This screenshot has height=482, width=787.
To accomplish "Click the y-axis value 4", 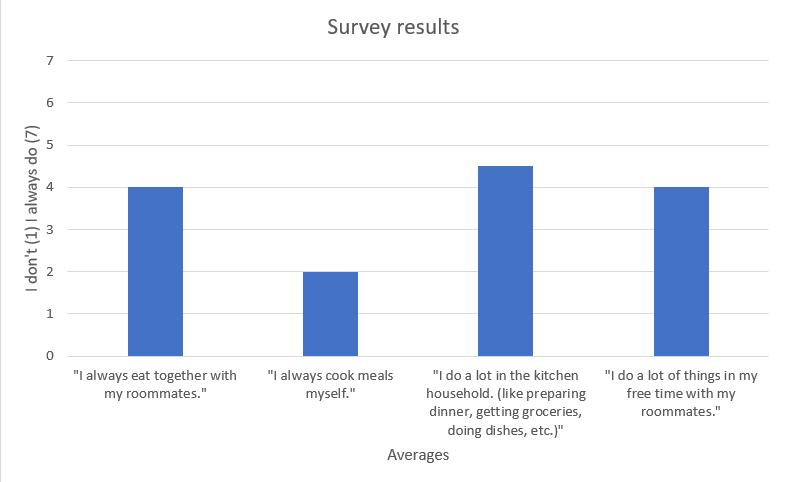I will tap(50, 187).
